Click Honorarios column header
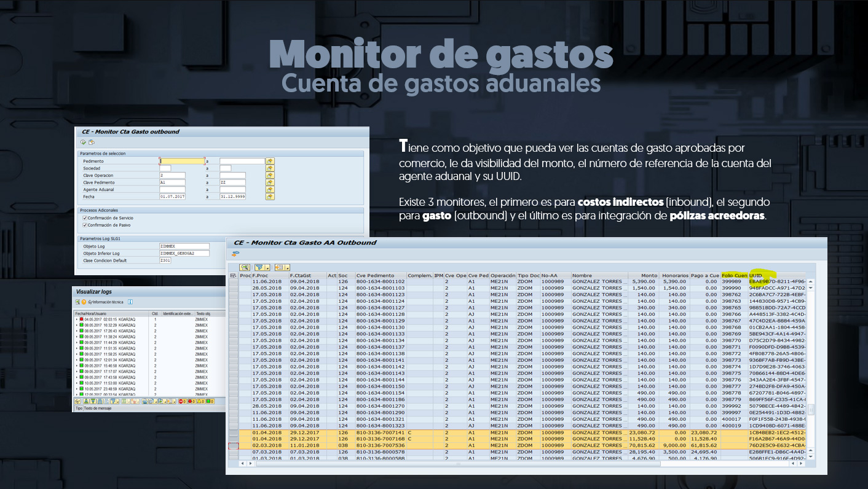 [x=675, y=275]
